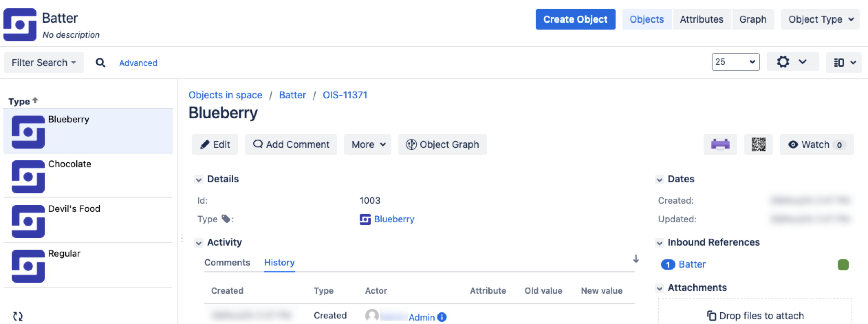Open the 25 results per page dropdown
The height and width of the screenshot is (324, 868).
(x=736, y=62)
